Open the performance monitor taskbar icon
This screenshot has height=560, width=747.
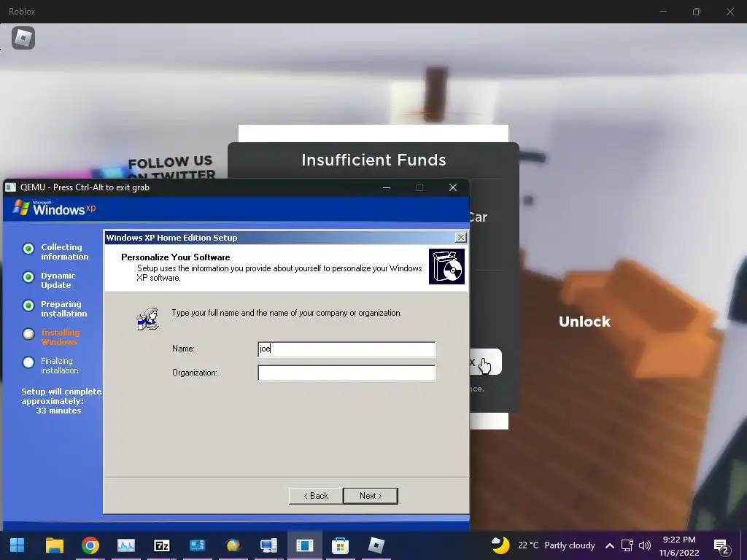click(125, 545)
